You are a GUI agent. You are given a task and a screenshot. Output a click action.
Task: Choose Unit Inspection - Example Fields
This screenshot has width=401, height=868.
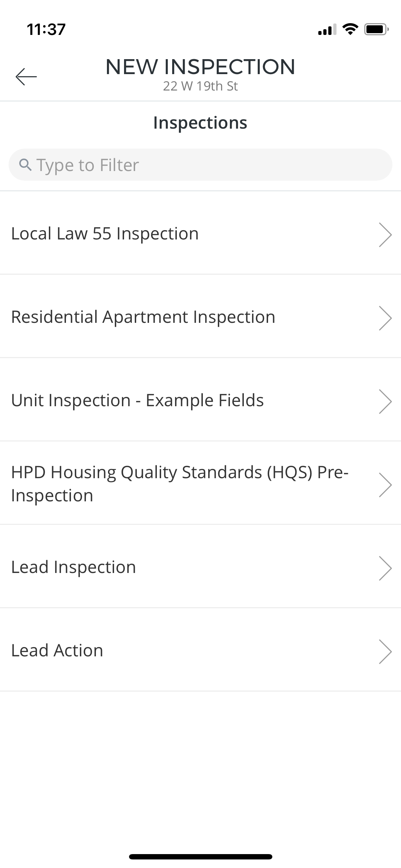200,400
